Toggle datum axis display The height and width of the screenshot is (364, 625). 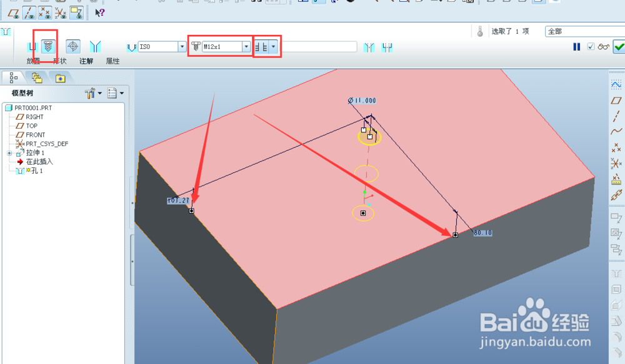coord(29,13)
